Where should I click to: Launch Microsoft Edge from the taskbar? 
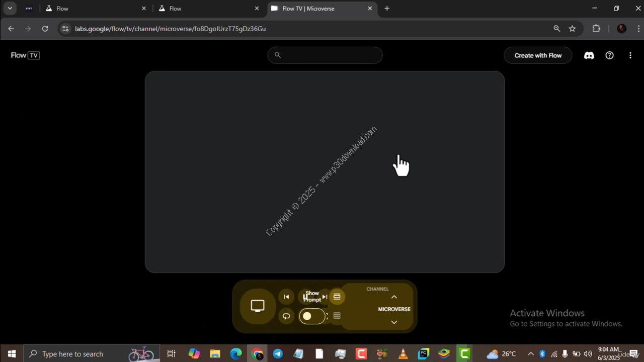pos(236,354)
